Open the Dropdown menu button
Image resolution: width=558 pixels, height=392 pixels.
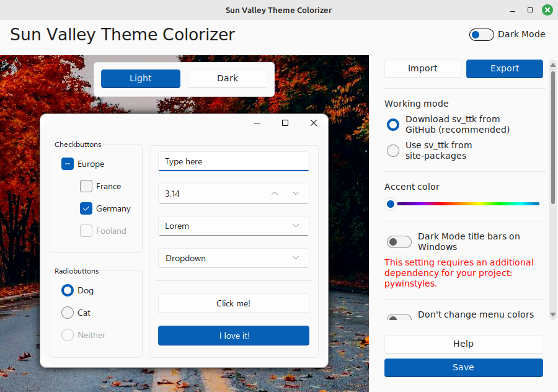pos(234,258)
